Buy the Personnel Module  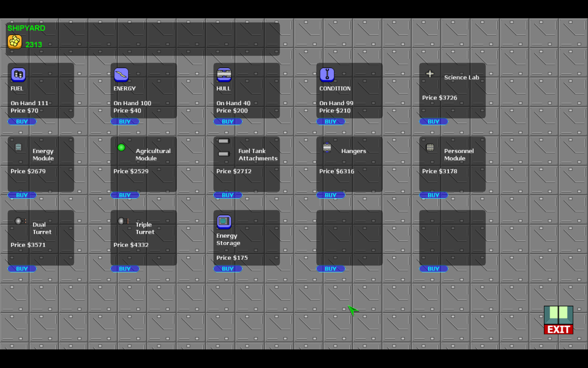(x=434, y=195)
